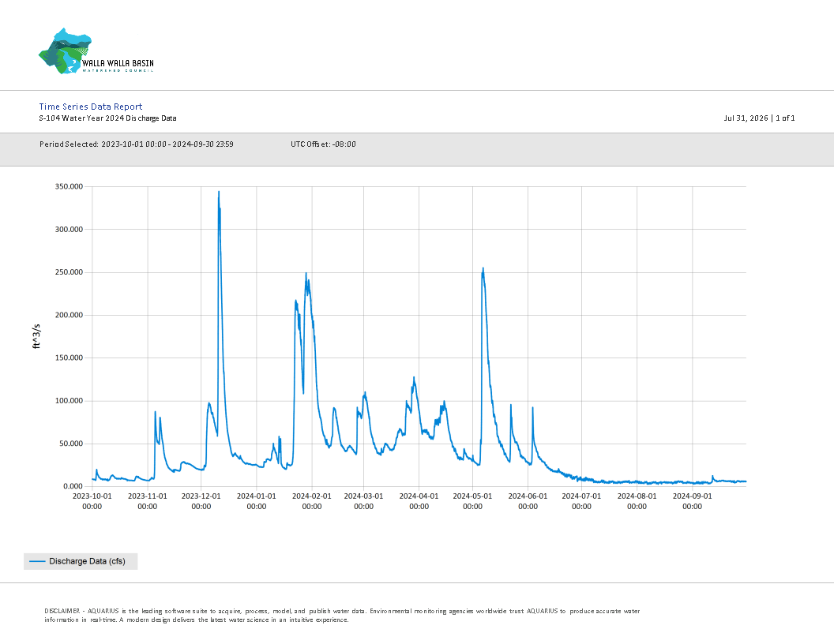Click the 350.000 y-axis label

(x=69, y=186)
